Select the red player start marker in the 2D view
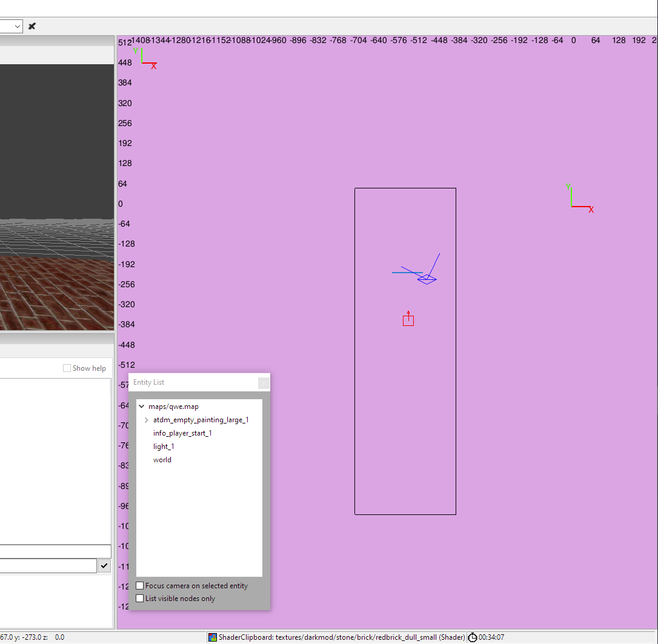This screenshot has width=658, height=644. pos(408,320)
